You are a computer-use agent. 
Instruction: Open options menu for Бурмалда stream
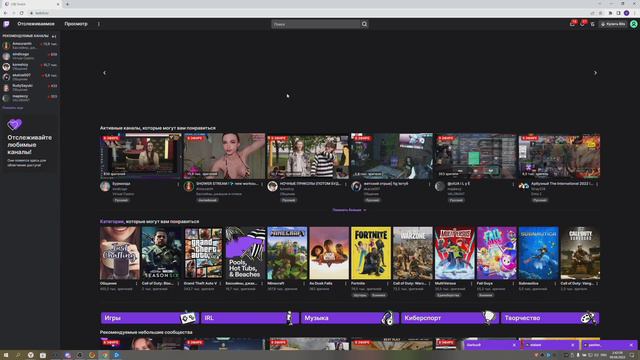[x=178, y=184]
